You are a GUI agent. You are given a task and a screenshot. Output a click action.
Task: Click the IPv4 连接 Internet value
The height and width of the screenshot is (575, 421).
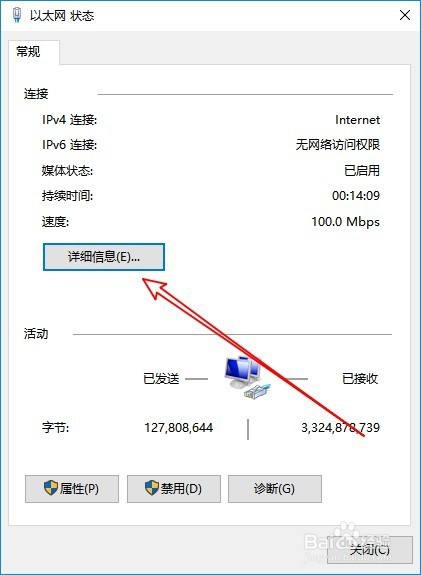click(358, 120)
